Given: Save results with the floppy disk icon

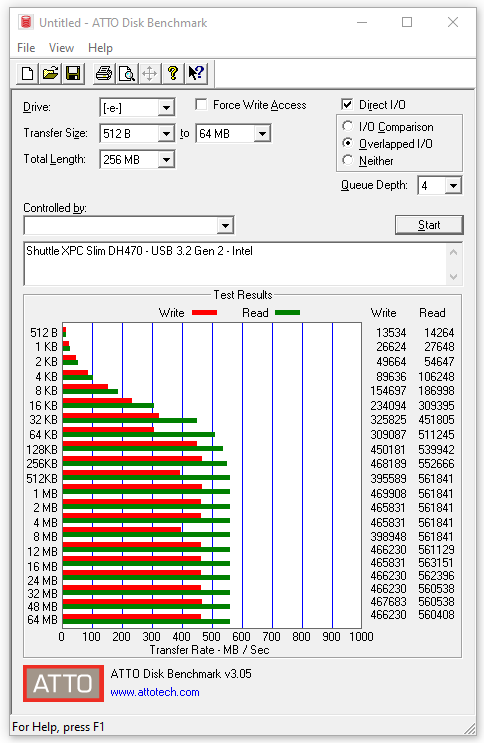Looking at the screenshot, I should (x=73, y=73).
